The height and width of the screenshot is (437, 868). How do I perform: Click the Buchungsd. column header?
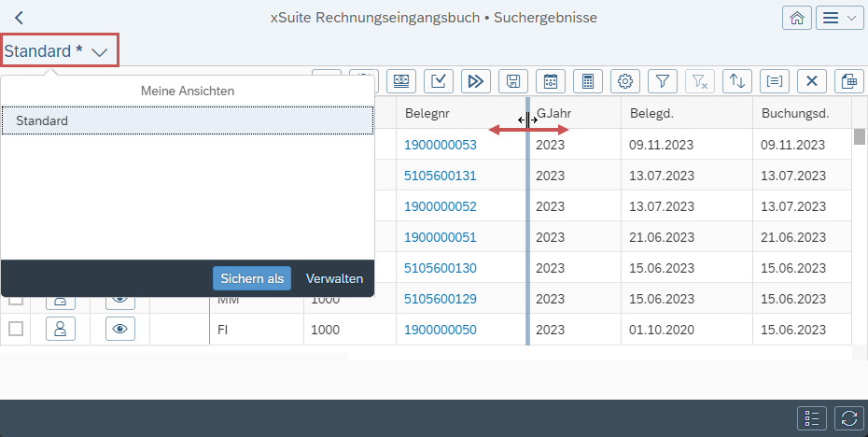click(802, 114)
